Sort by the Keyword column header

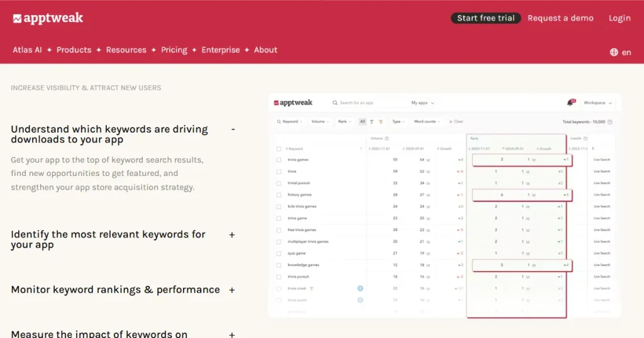pos(294,149)
